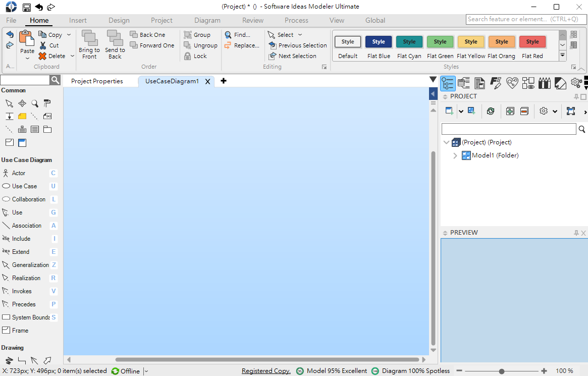Click the Delete icon in Clipboard group

tap(42, 56)
